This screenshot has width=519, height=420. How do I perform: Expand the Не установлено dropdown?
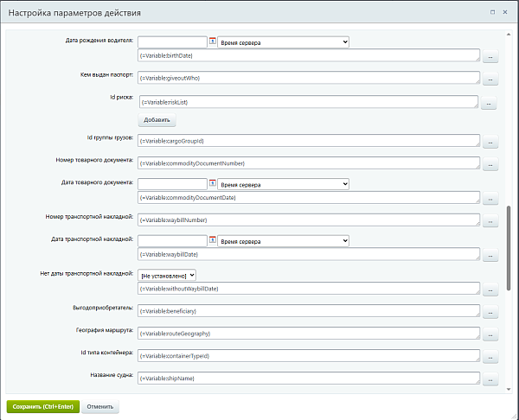coord(167,275)
